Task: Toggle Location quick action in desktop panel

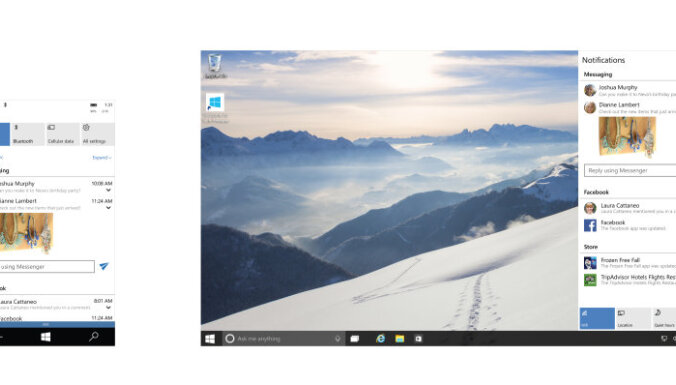Action: click(633, 319)
